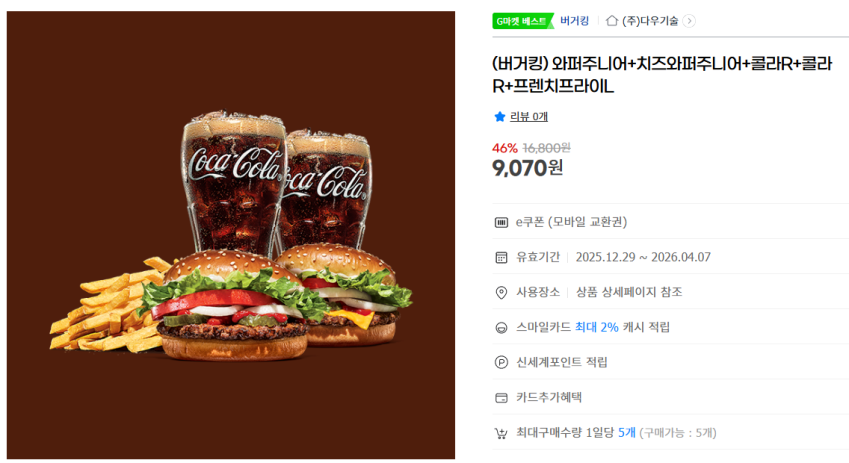
Task: Click the product title text
Action: [662, 75]
